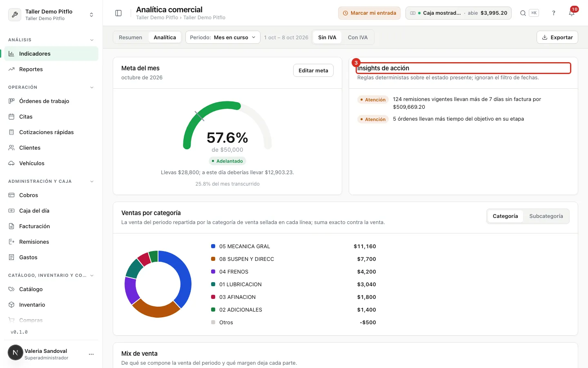Switch breakdown to Subcategoría
Screen dimensions: 588x368
coord(546,216)
